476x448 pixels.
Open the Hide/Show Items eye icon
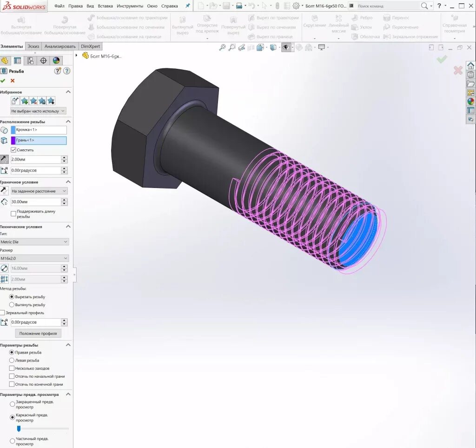coord(286,47)
